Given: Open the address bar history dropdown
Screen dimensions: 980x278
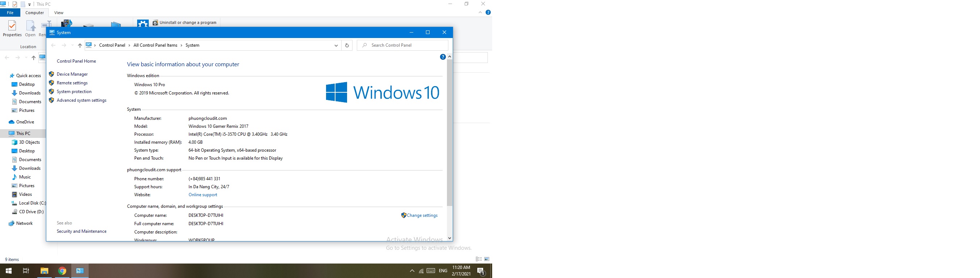Looking at the screenshot, I should (336, 45).
